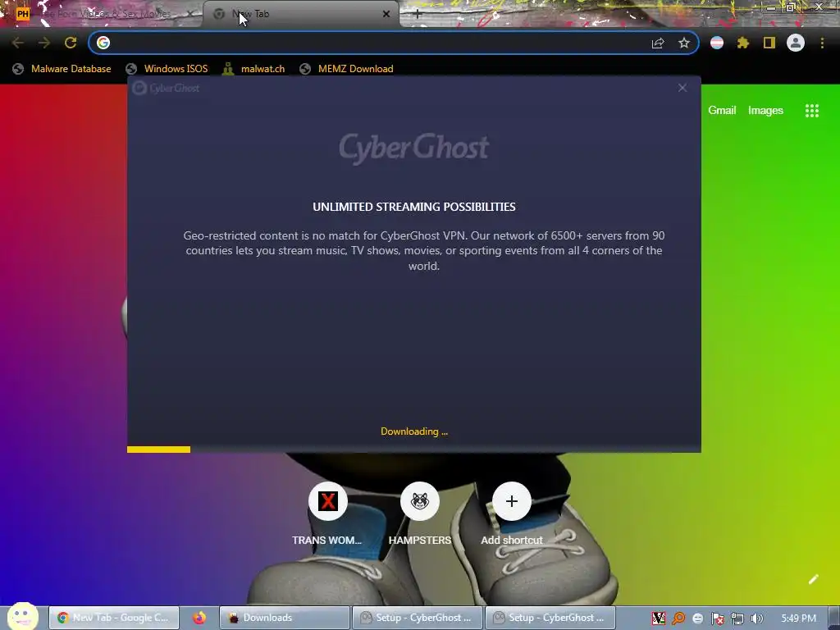Open the malwat.ch bookmark
This screenshot has width=840, height=630.
coord(254,69)
